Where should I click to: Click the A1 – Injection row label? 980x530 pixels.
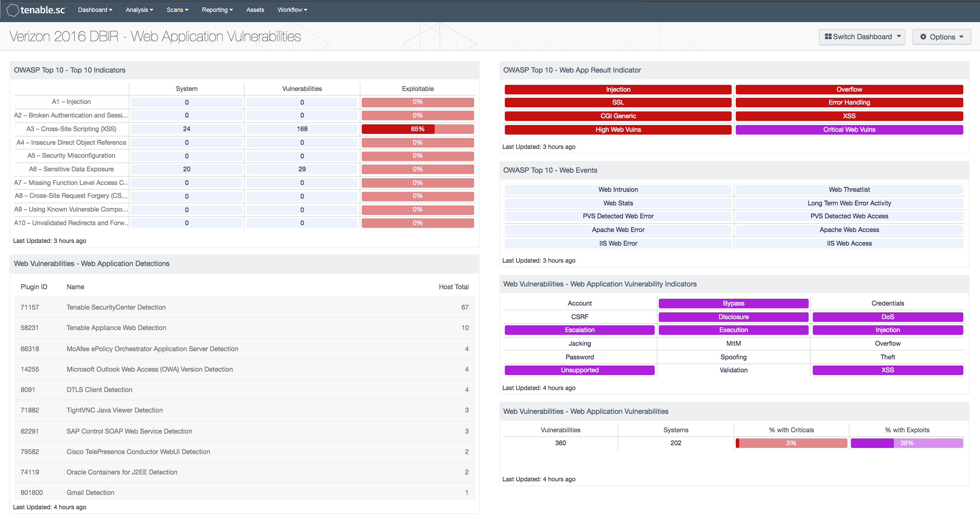point(71,102)
